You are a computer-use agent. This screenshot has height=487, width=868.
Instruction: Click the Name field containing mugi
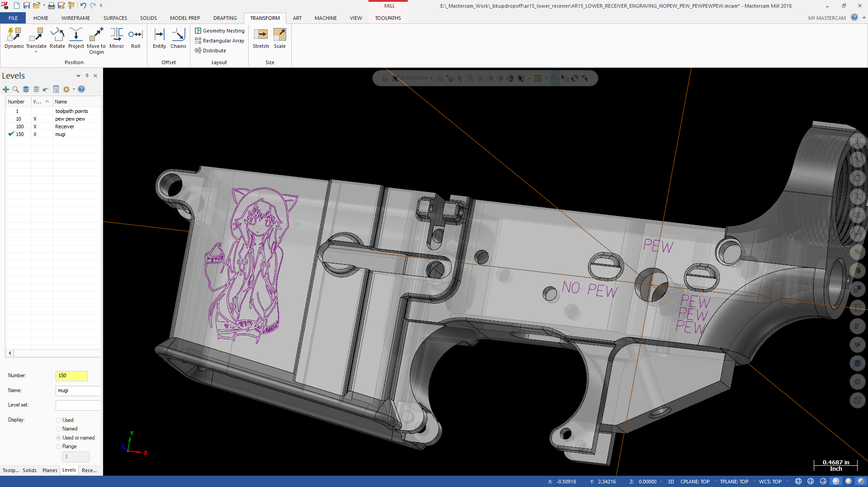coord(78,391)
